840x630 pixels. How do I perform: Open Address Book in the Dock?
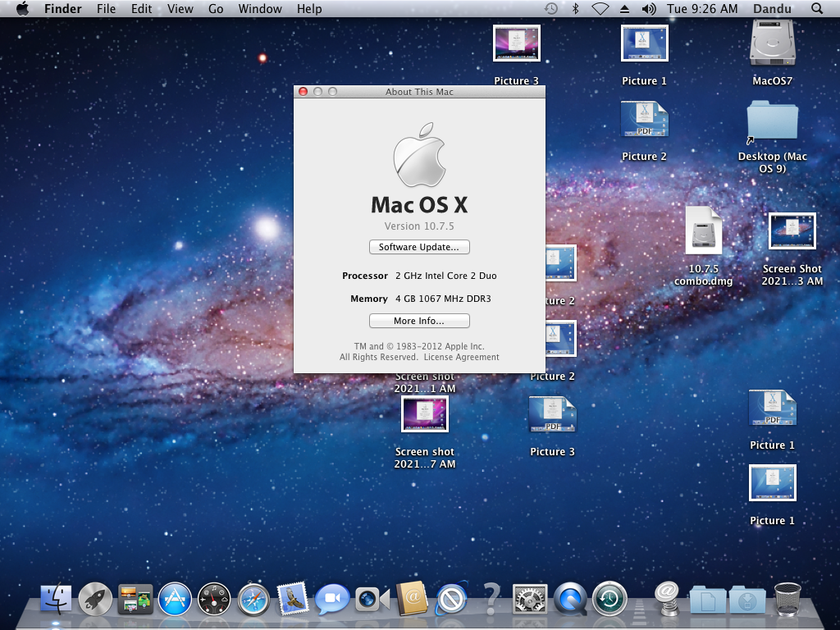click(412, 598)
